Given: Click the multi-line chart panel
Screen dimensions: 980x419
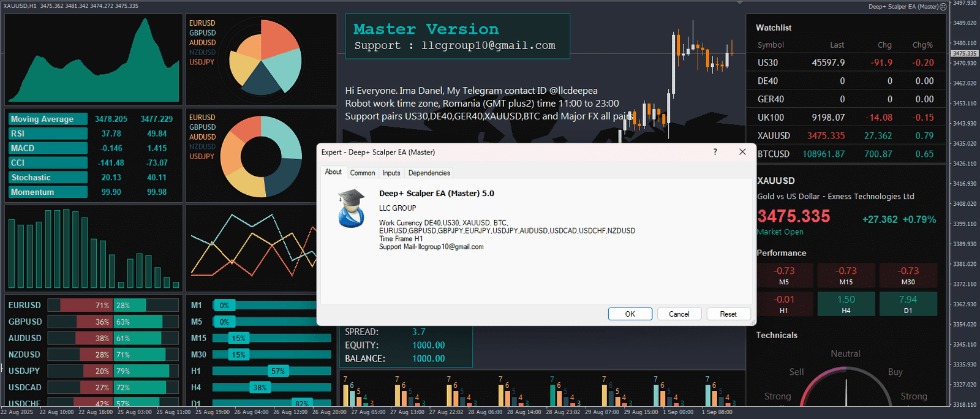Looking at the screenshot, I should coord(252,248).
